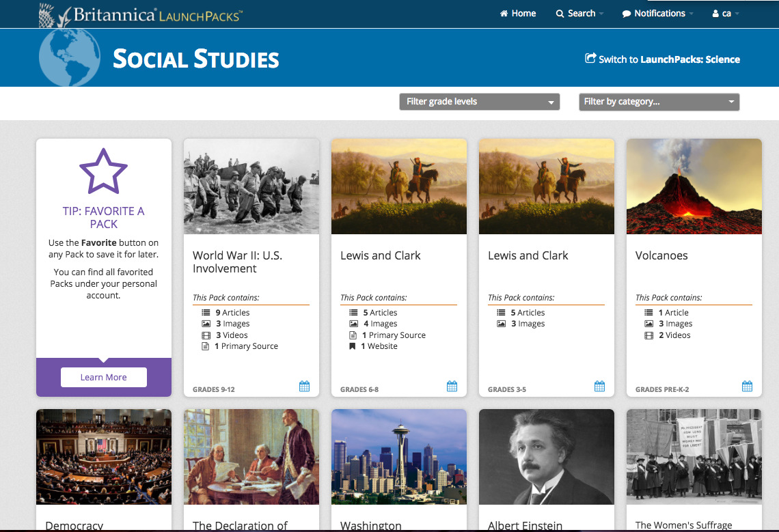
Task: Click calendar icon on Volcanoes pack
Action: [x=747, y=386]
